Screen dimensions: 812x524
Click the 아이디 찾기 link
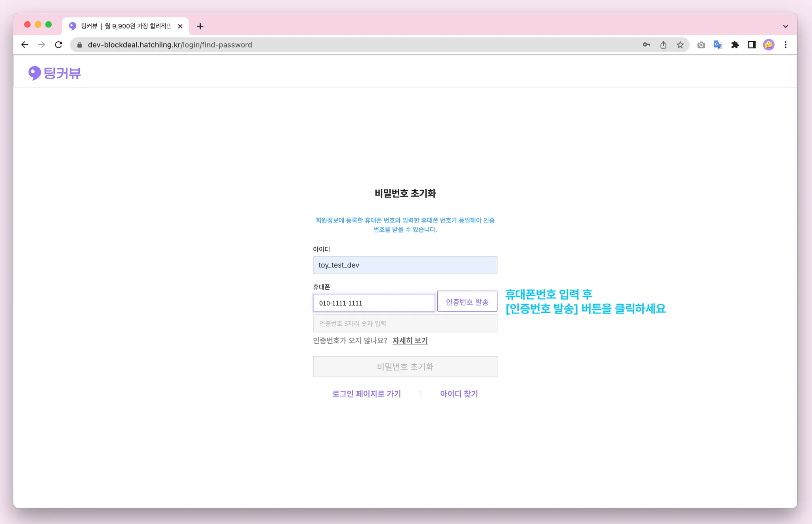click(459, 394)
